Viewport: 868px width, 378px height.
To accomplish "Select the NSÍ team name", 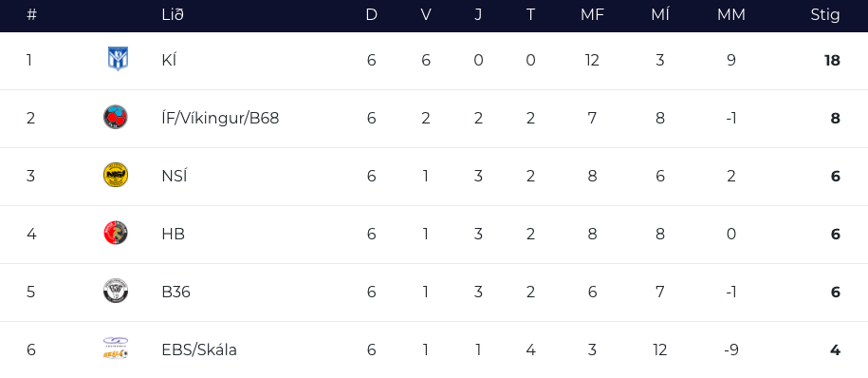I will point(175,176).
